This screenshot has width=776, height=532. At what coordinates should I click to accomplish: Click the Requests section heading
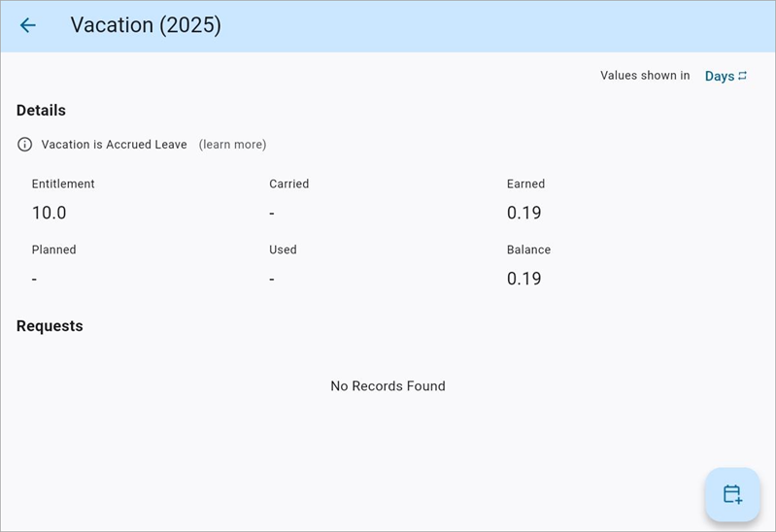pos(50,326)
